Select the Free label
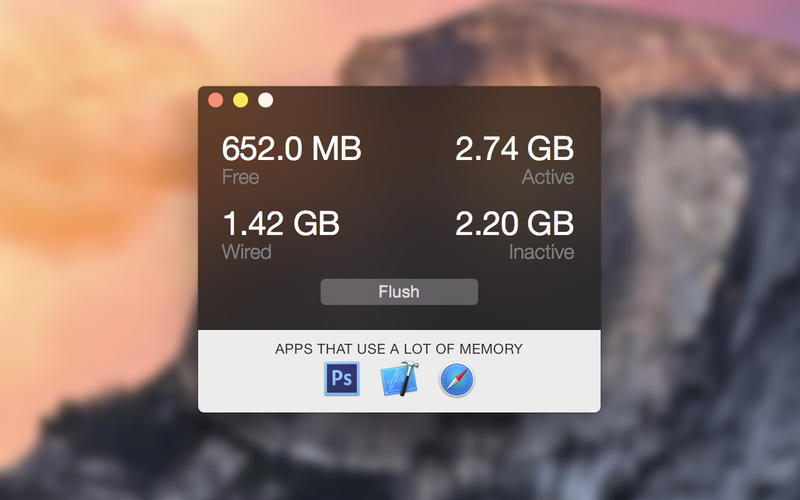This screenshot has height=500, width=800. pos(240,177)
